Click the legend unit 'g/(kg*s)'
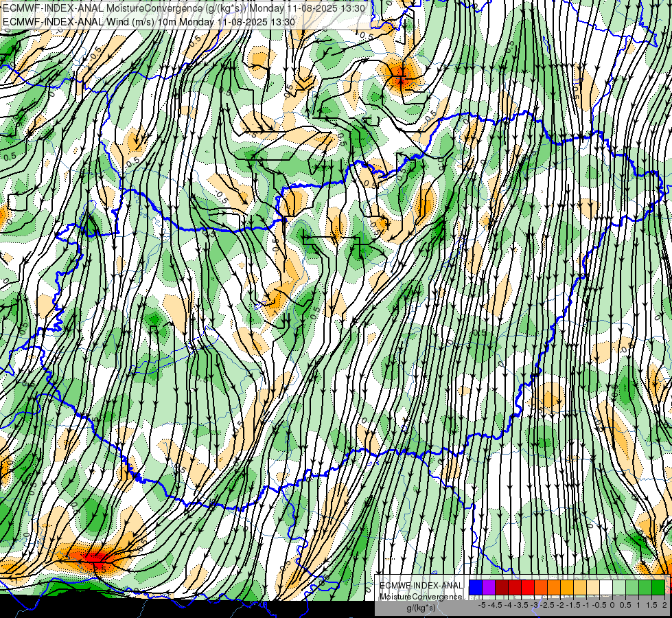 tap(421, 608)
